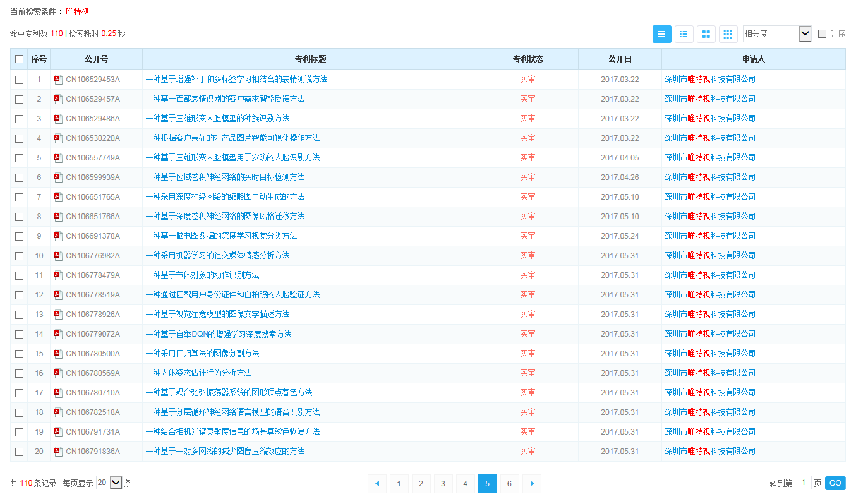Click the 公开号 column header
856x504 pixels.
pyautogui.click(x=96, y=59)
